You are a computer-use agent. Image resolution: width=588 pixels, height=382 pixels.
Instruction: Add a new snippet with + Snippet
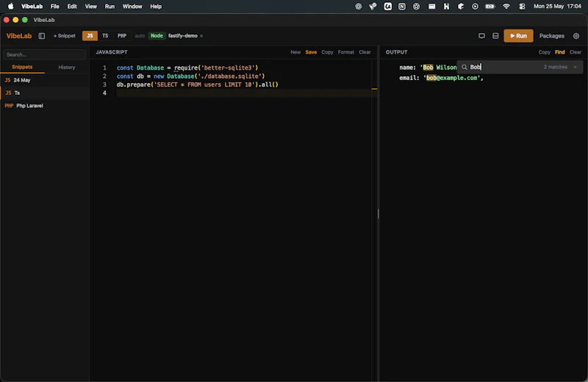(x=65, y=36)
